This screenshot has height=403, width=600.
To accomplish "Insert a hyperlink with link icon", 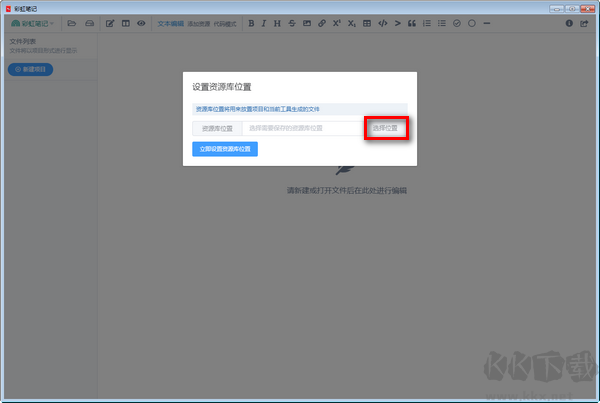I will (x=322, y=23).
